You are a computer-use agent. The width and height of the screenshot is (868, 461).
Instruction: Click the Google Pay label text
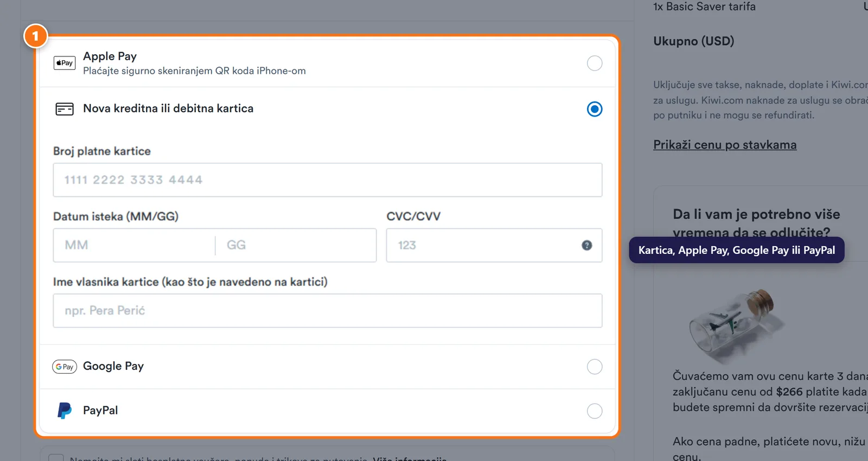(113, 366)
